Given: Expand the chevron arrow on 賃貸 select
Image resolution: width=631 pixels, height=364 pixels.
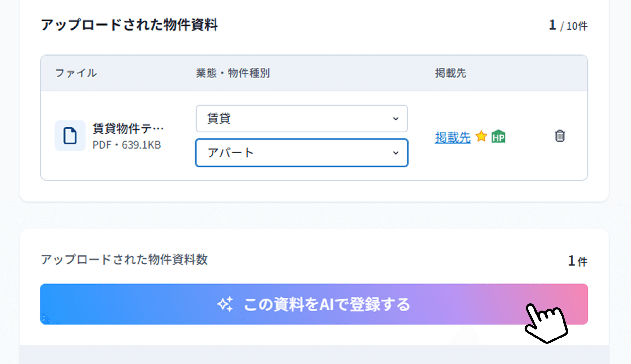Looking at the screenshot, I should tap(396, 119).
